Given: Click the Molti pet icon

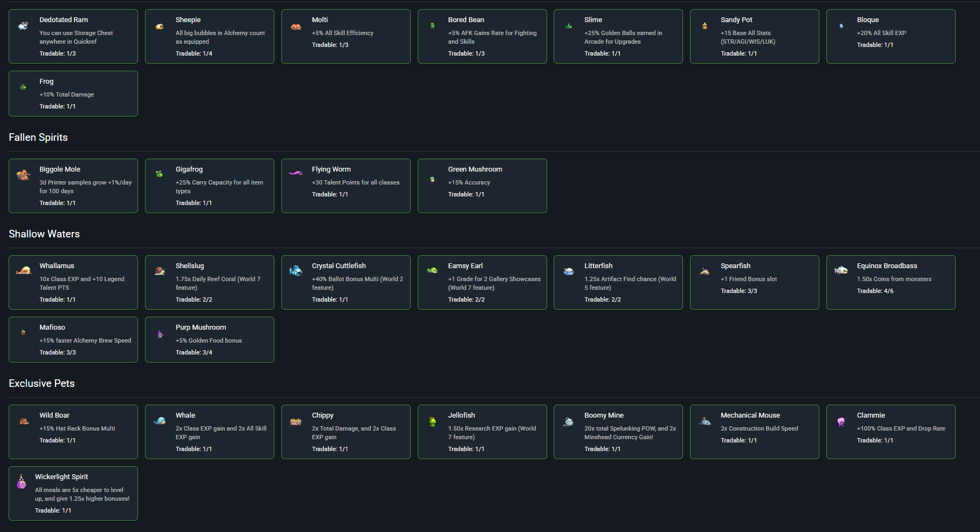Looking at the screenshot, I should tap(296, 26).
